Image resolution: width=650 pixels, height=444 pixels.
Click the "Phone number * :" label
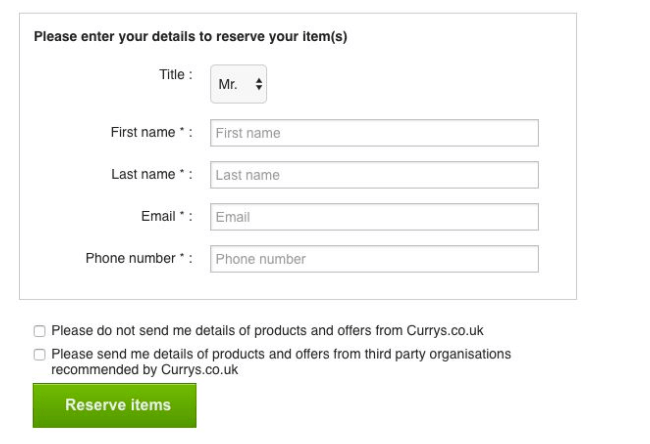pyautogui.click(x=139, y=258)
